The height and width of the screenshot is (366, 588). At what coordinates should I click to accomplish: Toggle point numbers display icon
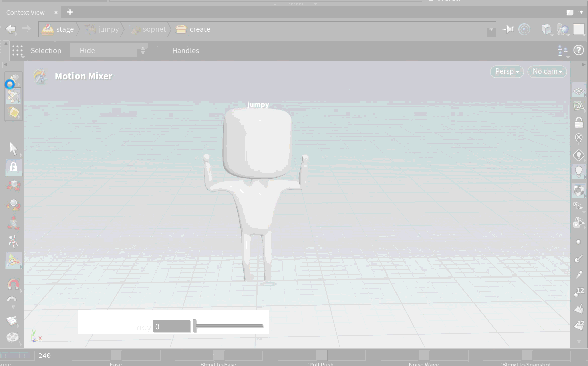coord(579,292)
